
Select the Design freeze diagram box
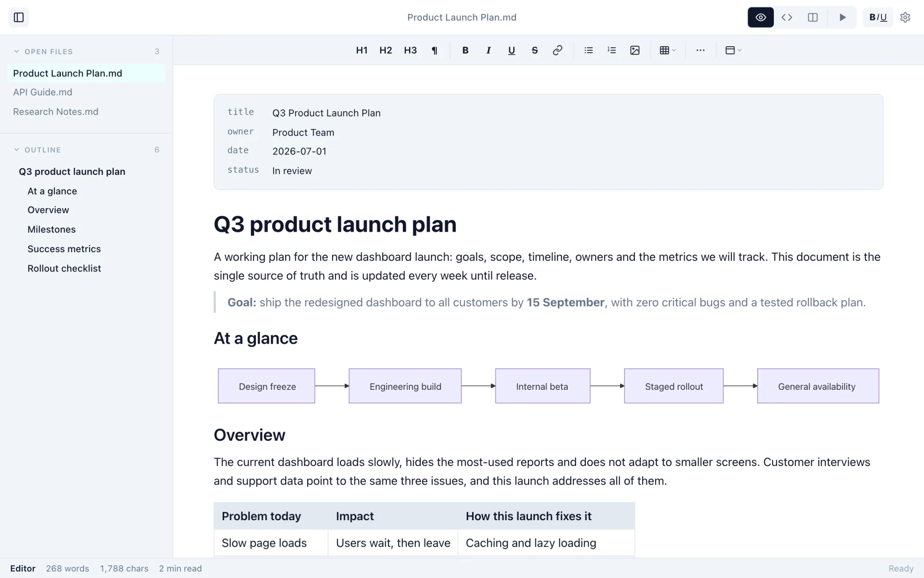tap(267, 386)
